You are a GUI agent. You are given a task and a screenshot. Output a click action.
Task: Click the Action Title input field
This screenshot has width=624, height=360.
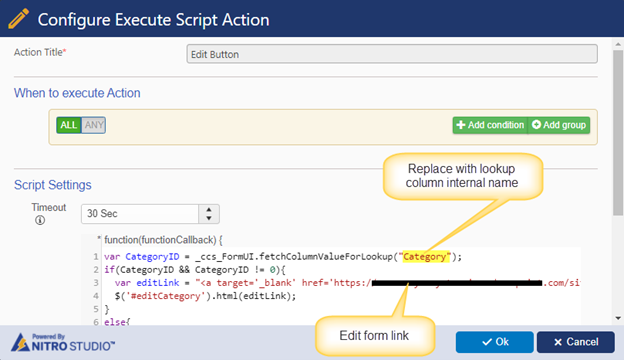coord(392,54)
